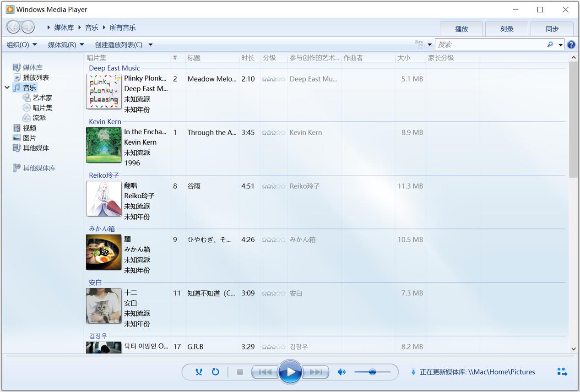The height and width of the screenshot is (392, 580).
Task: Collapse the 音乐 tree node
Action: [7, 87]
